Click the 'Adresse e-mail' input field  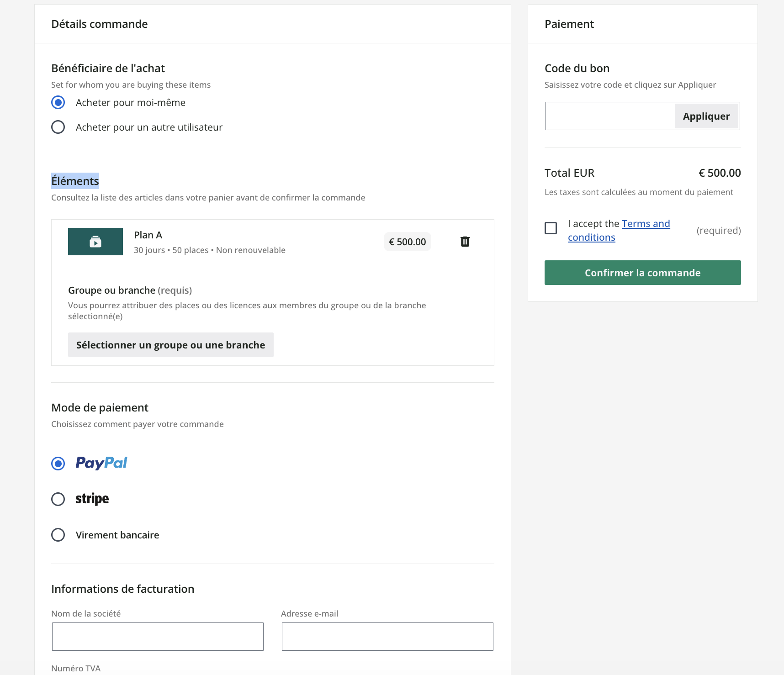click(387, 636)
